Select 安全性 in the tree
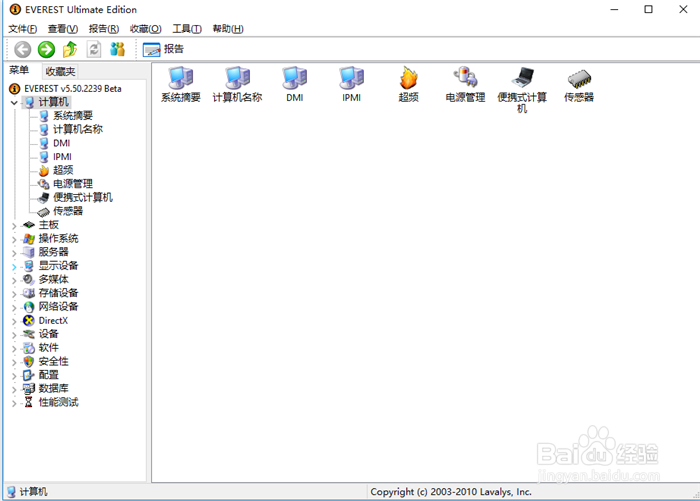700x501 pixels. [53, 361]
